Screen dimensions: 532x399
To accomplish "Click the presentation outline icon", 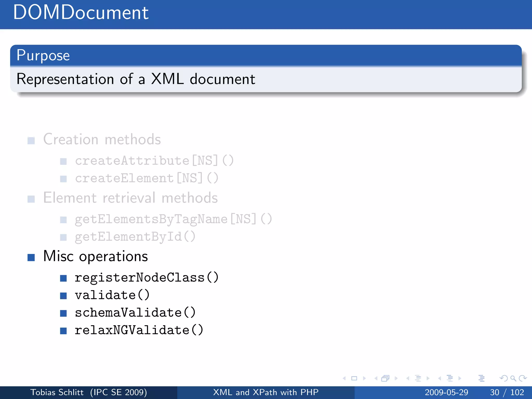I will [481, 378].
